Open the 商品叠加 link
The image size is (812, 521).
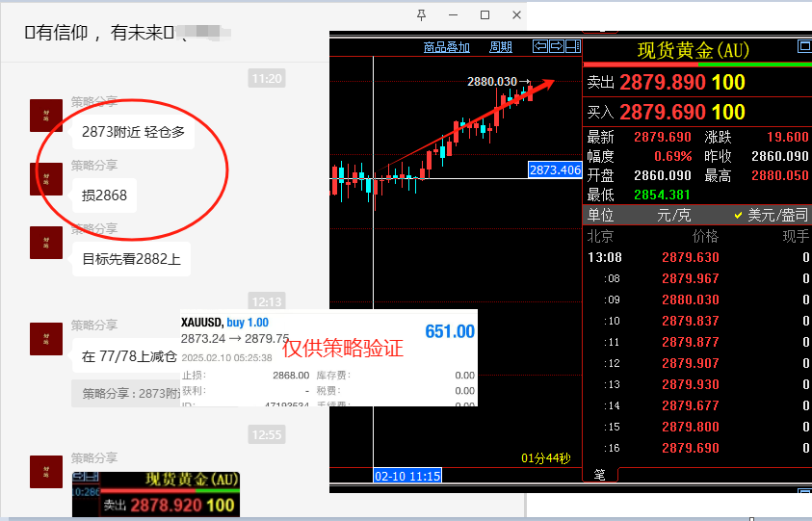(x=446, y=47)
